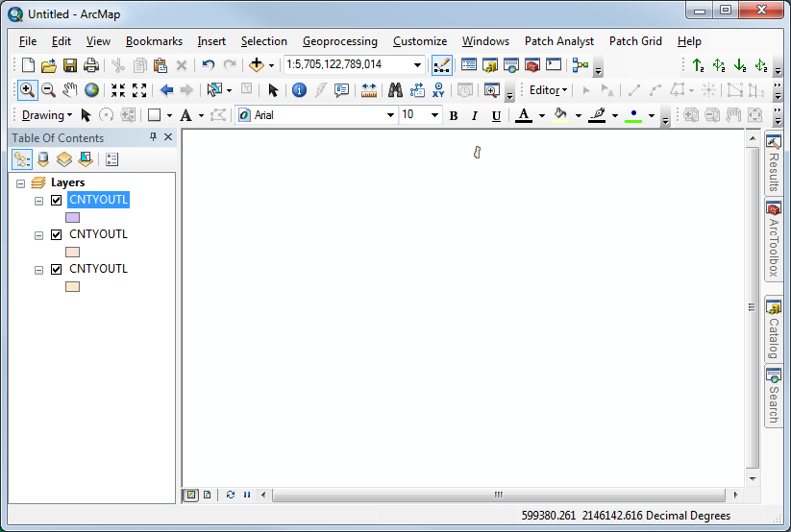791x532 pixels.
Task: Click List By Source in Table Of Contents
Action: click(x=43, y=159)
